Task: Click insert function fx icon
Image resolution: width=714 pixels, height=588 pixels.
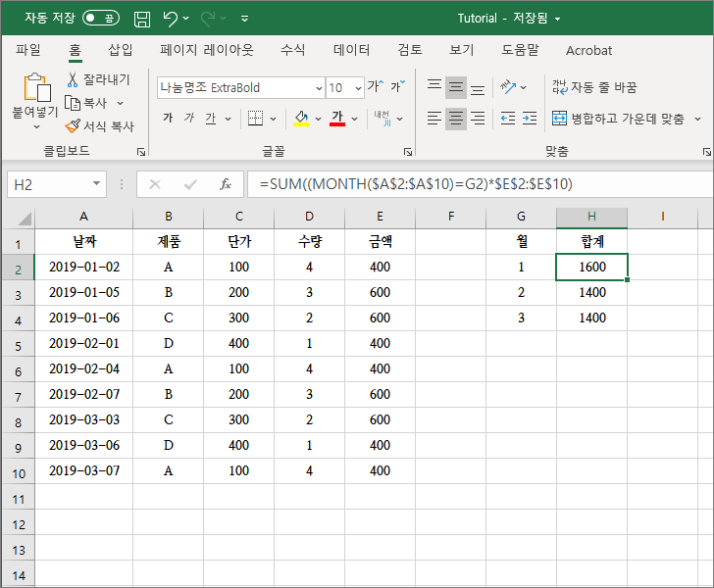Action: [226, 184]
